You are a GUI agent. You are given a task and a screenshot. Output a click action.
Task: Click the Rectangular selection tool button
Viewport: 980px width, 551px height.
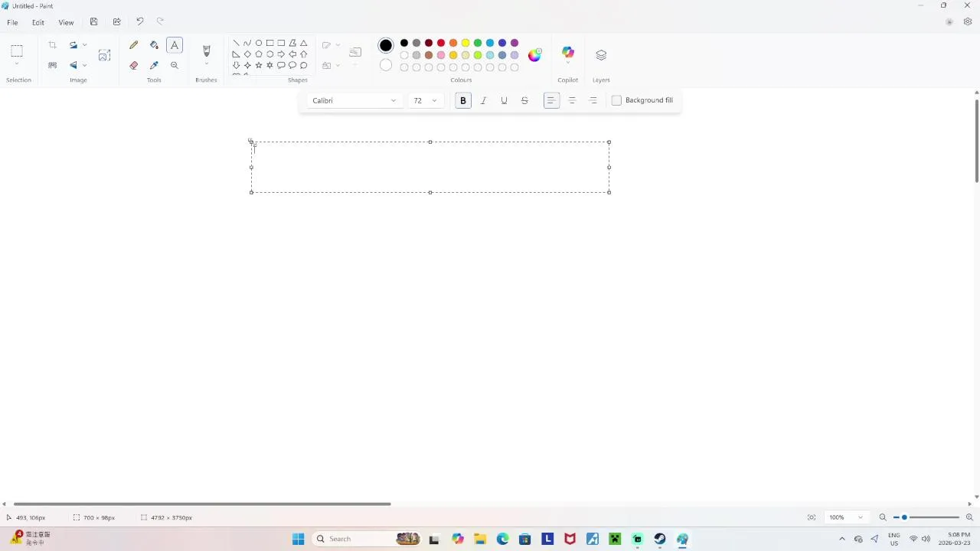(x=17, y=51)
